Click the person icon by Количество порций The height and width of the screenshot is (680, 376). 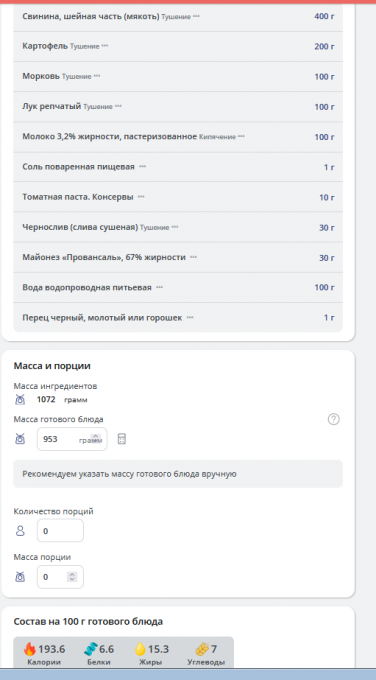(20, 531)
